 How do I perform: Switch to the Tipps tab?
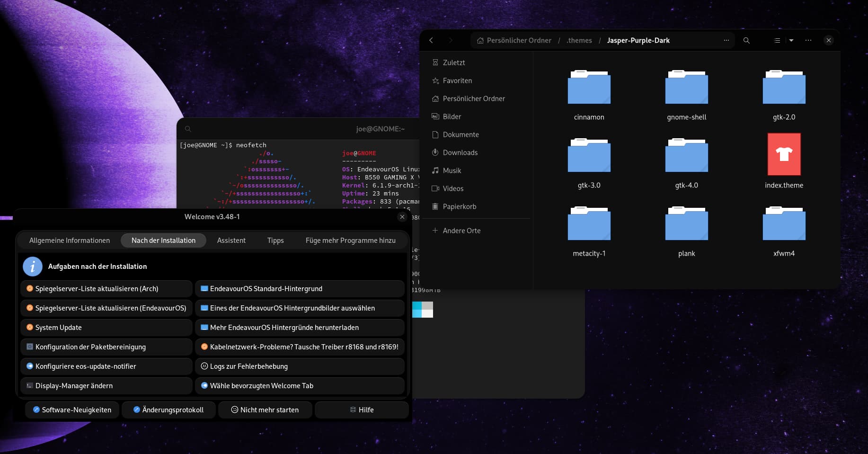(x=275, y=240)
